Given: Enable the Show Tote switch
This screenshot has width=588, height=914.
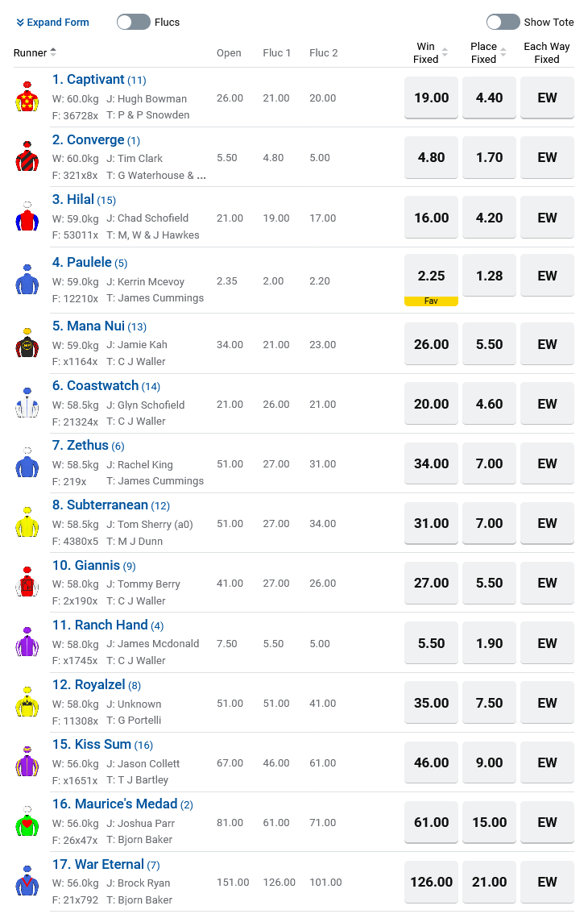Looking at the screenshot, I should click(x=503, y=22).
